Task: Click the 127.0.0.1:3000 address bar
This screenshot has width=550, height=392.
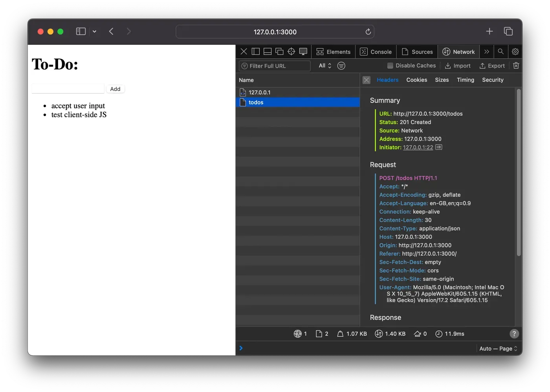Action: (275, 32)
